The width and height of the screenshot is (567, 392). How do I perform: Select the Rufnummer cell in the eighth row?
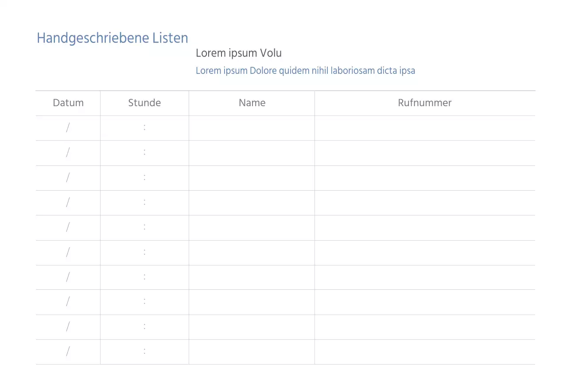pyautogui.click(x=425, y=302)
